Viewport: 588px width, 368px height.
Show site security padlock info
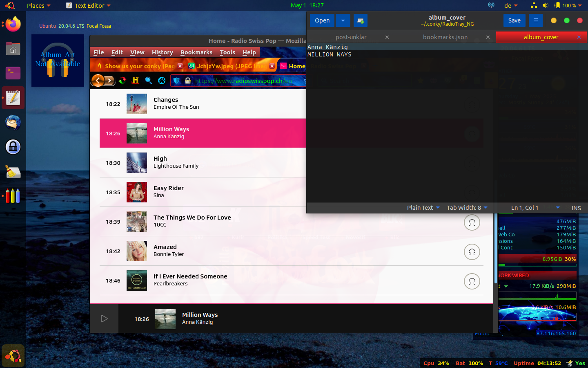pyautogui.click(x=188, y=81)
